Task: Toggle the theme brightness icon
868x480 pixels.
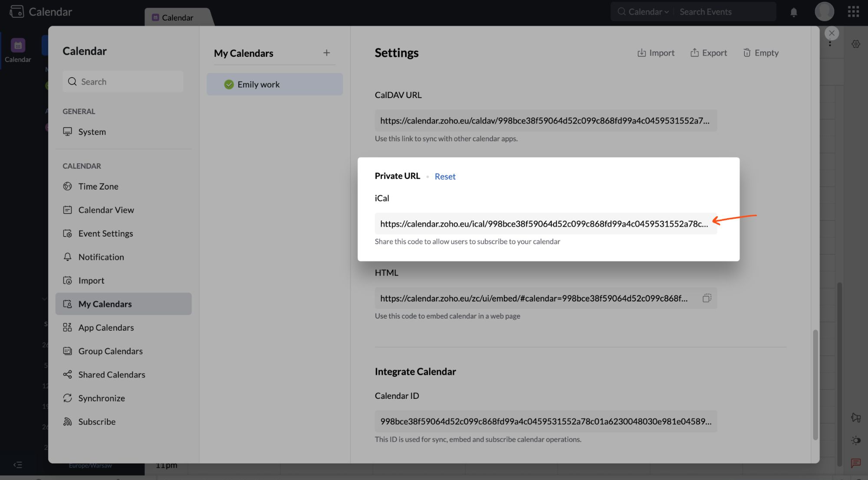Action: 855,441
